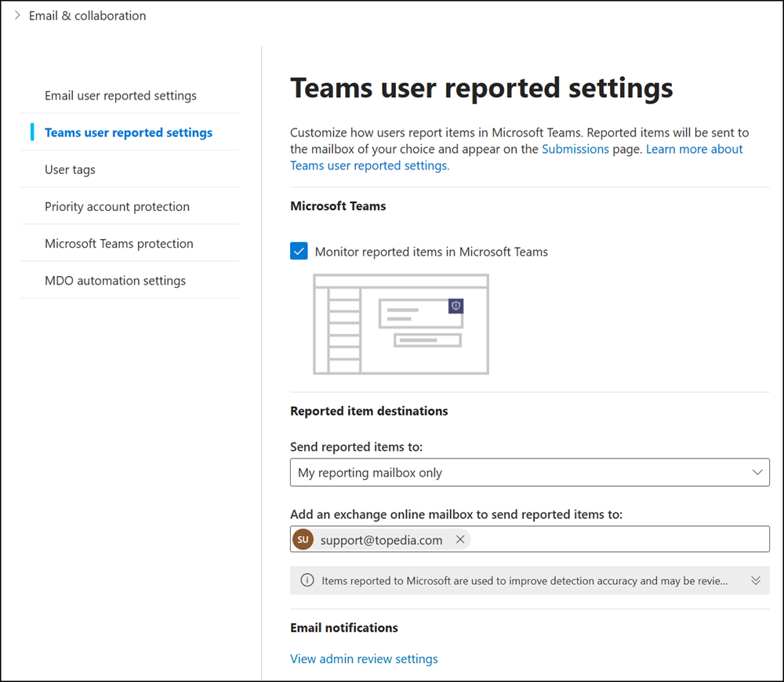Remove support@topedia.com from mailbox field

point(460,539)
